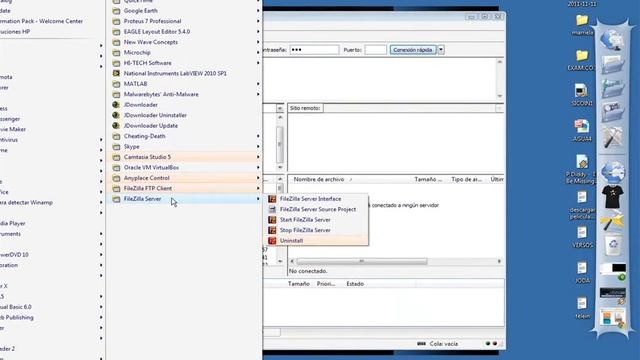Sort by Tipo de archivo column
Screen dimensions: 640x360
click(467, 180)
